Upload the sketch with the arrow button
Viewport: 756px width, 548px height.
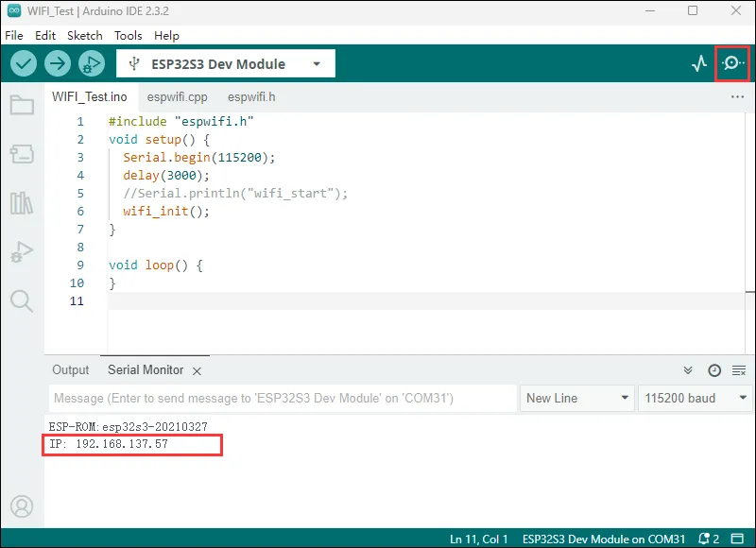(x=58, y=64)
